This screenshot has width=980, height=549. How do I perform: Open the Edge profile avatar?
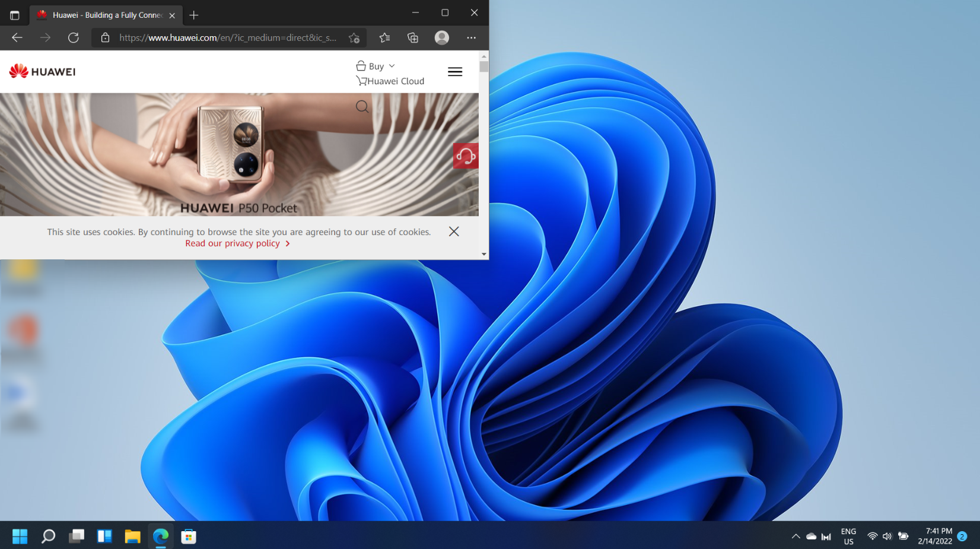pos(442,37)
